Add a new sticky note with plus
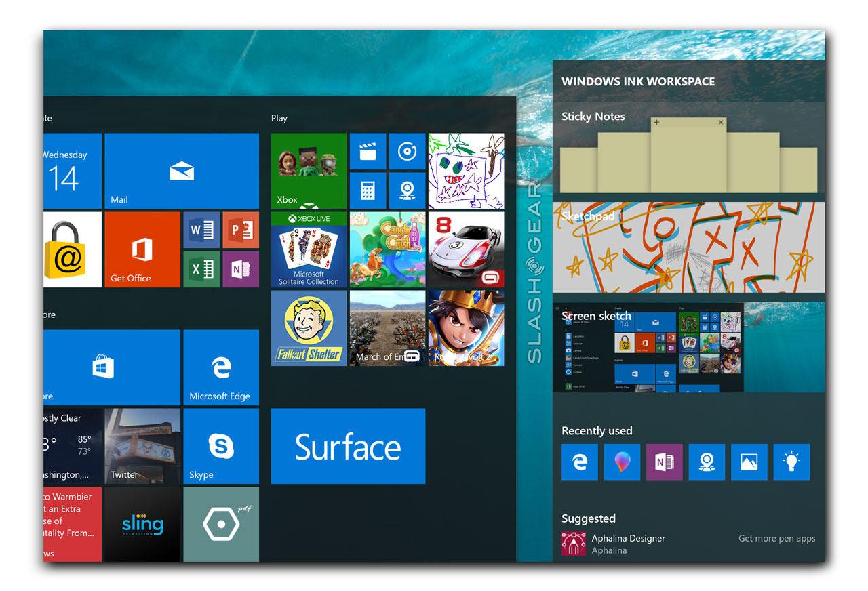 click(x=656, y=123)
